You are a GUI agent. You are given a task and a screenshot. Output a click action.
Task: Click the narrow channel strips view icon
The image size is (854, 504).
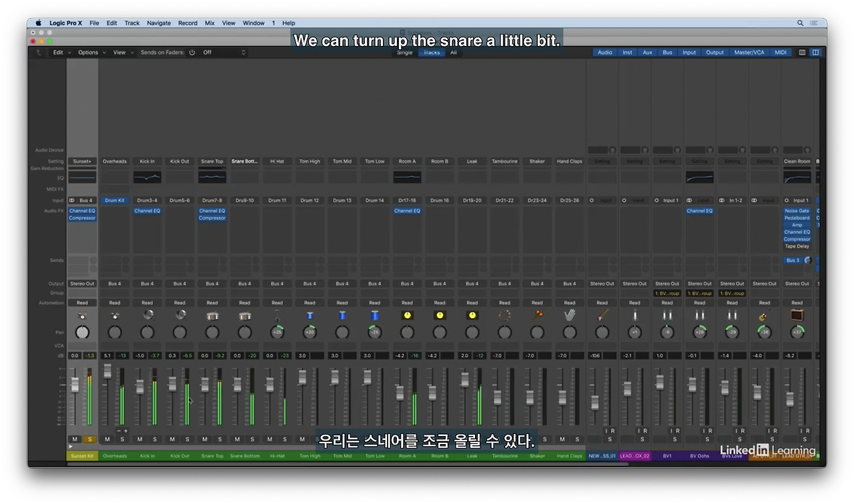(x=802, y=52)
